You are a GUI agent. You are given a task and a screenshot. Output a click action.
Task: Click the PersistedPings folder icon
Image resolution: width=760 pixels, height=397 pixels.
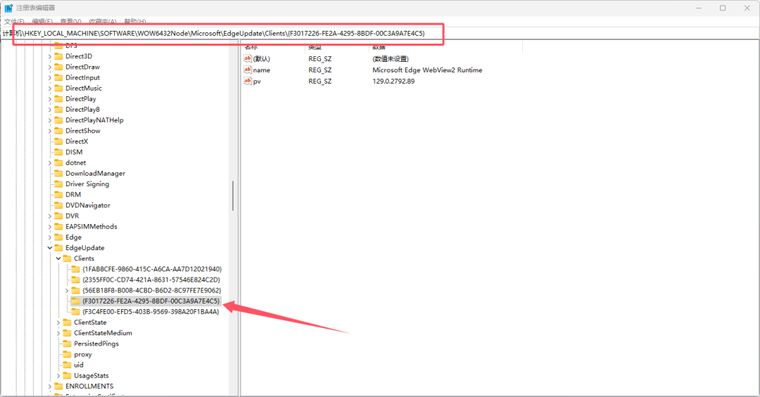[67, 344]
